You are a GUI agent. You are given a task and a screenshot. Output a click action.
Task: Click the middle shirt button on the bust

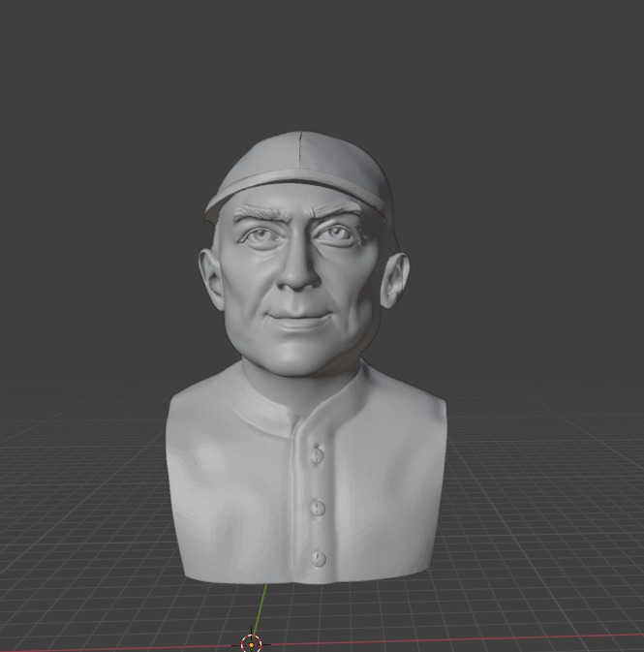pyautogui.click(x=318, y=508)
